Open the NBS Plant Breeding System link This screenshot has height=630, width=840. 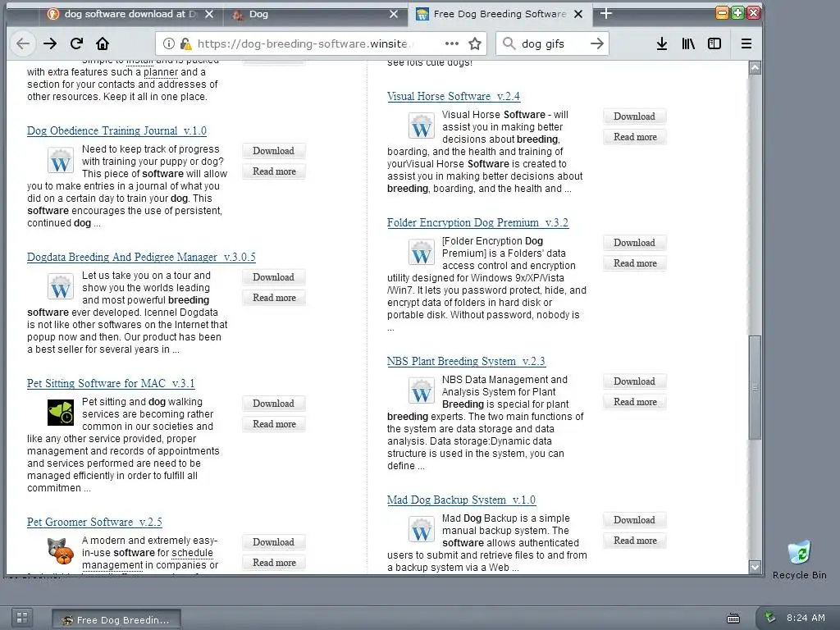pyautogui.click(x=466, y=361)
